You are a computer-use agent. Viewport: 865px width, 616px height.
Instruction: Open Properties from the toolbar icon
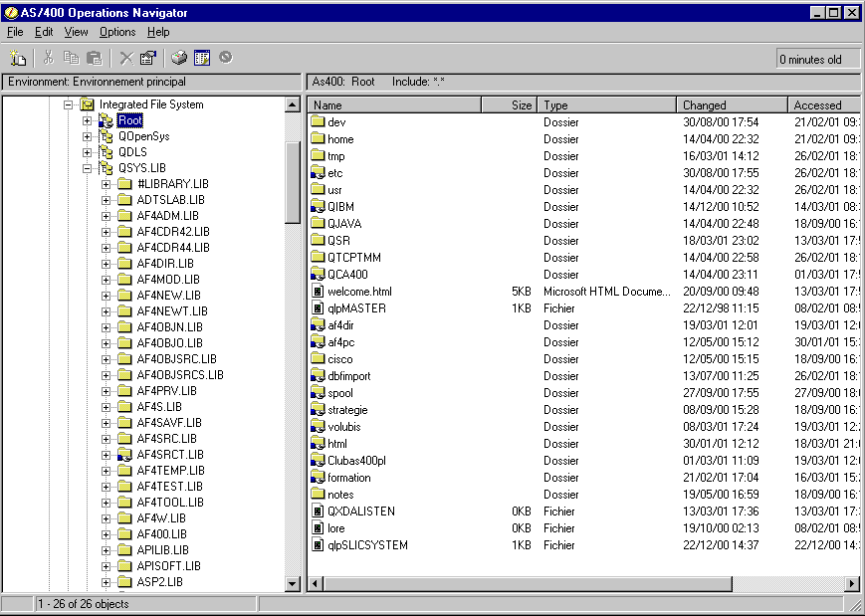point(148,58)
